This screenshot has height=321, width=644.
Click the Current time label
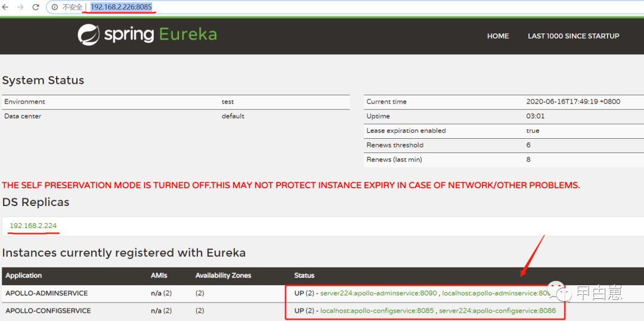pyautogui.click(x=386, y=102)
